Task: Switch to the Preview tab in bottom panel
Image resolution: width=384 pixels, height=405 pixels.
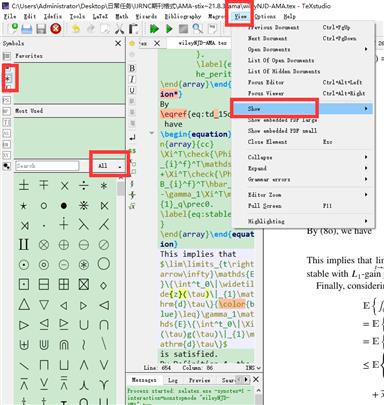Action: click(x=199, y=380)
